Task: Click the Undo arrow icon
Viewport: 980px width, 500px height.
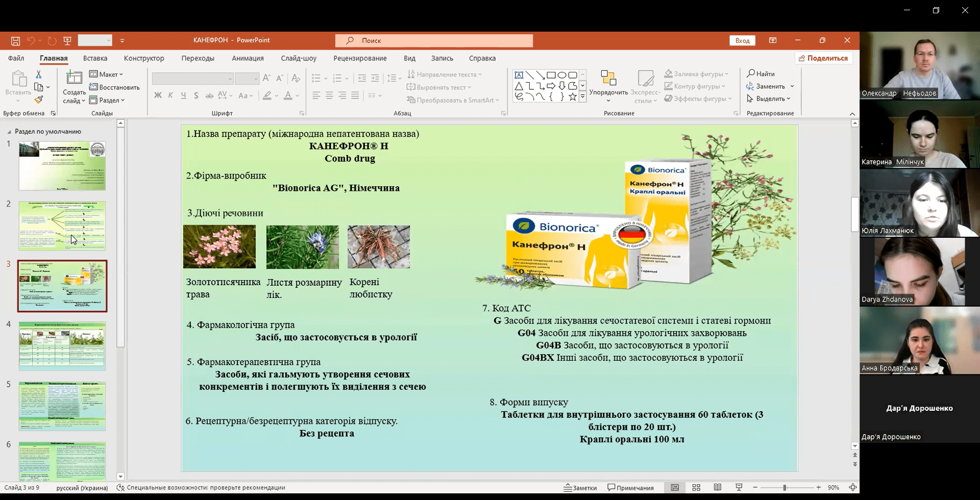Action: coord(31,41)
